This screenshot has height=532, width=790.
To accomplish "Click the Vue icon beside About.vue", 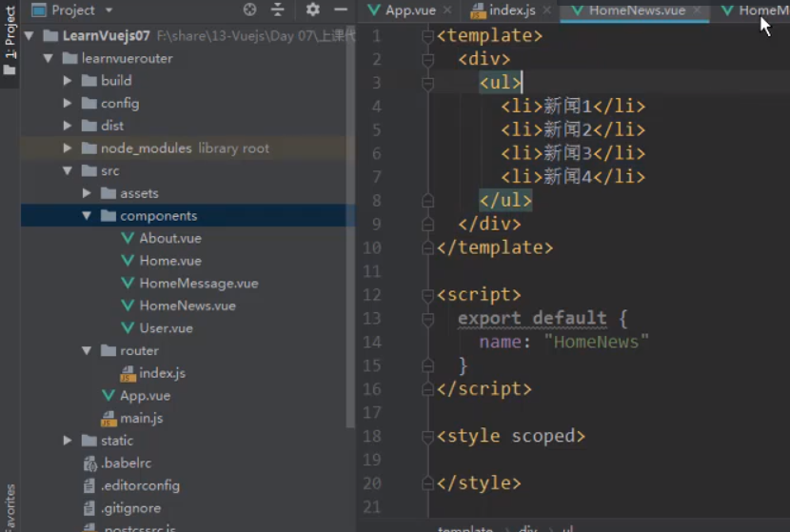I will [x=128, y=238].
